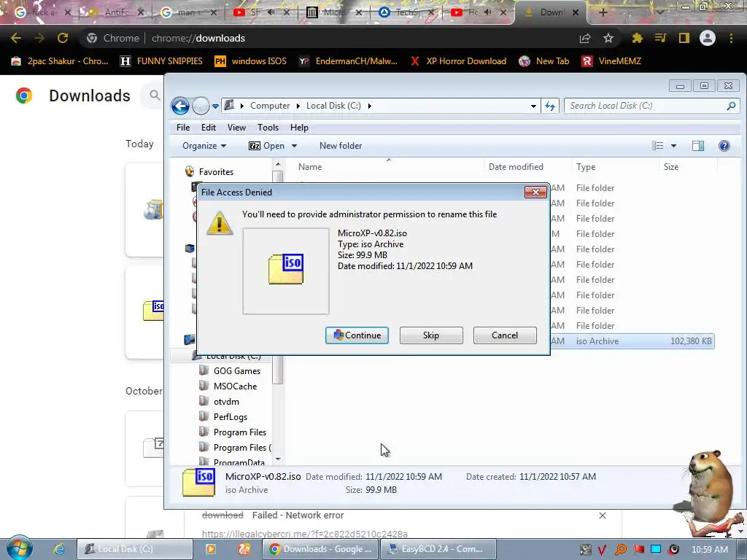Click Chrome share page icon
Viewport: 747px width, 560px height.
(585, 38)
